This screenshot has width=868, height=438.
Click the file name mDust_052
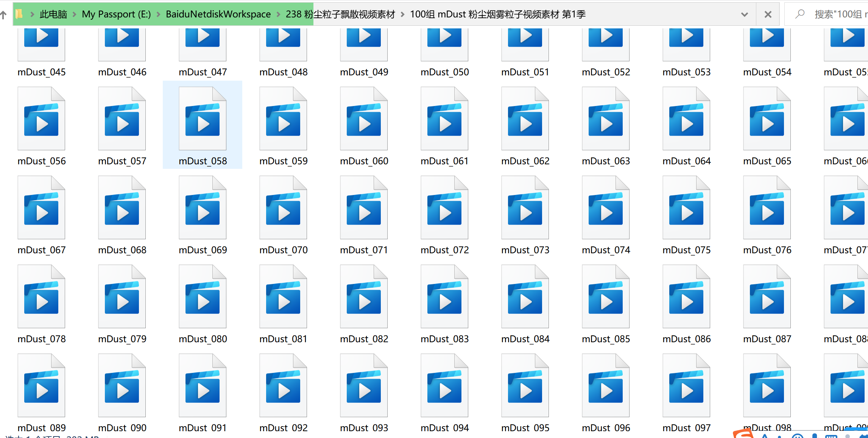[606, 72]
